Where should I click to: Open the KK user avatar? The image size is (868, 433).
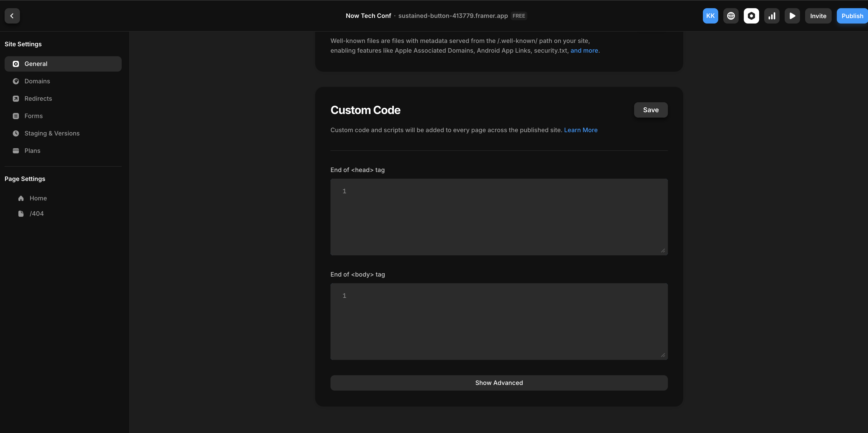click(x=710, y=16)
